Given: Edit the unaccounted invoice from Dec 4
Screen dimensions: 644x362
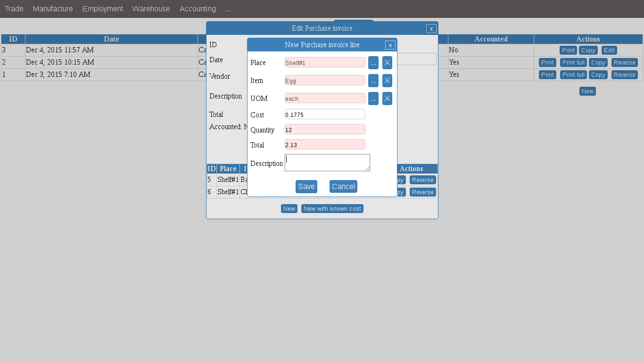Looking at the screenshot, I should tap(609, 50).
